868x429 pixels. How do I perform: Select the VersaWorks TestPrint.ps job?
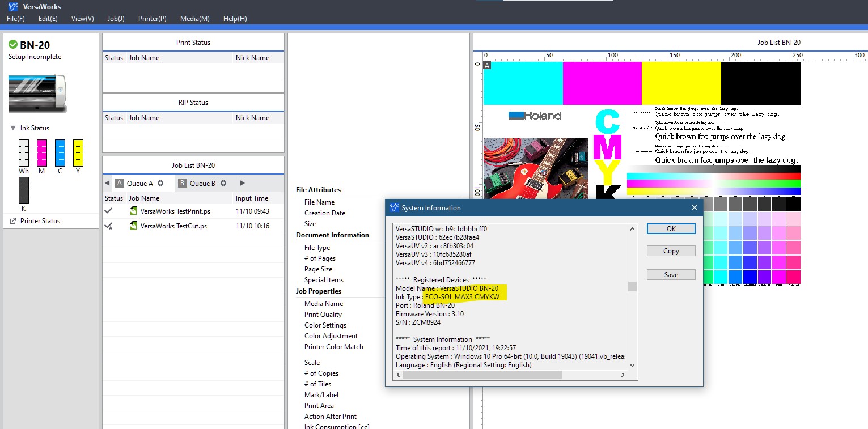[193, 211]
